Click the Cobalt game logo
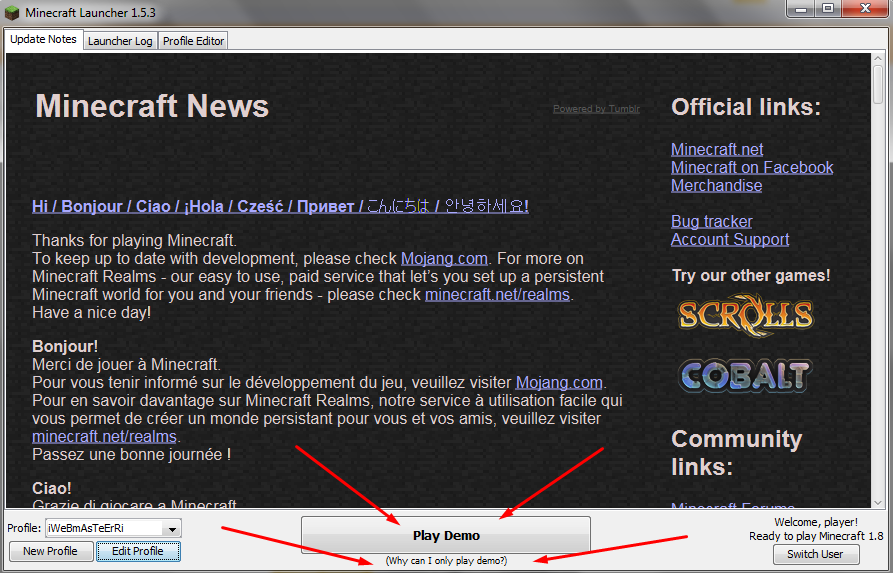The width and height of the screenshot is (893, 573). [745, 375]
